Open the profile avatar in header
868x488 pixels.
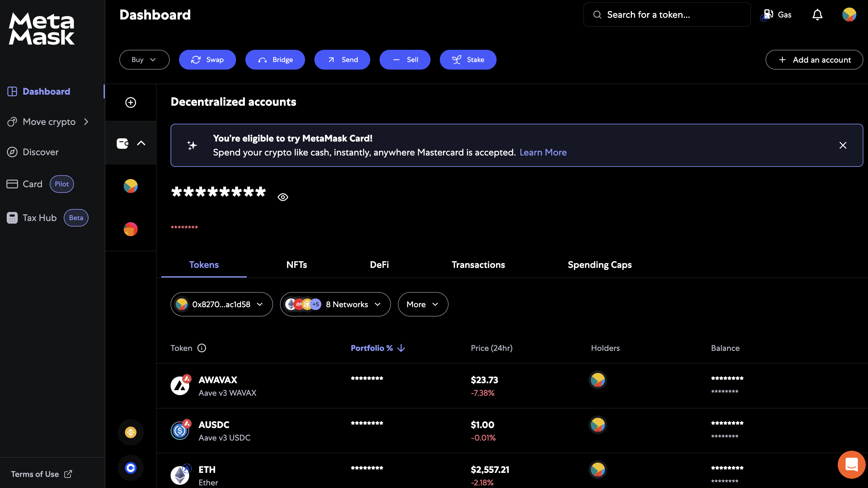[849, 15]
